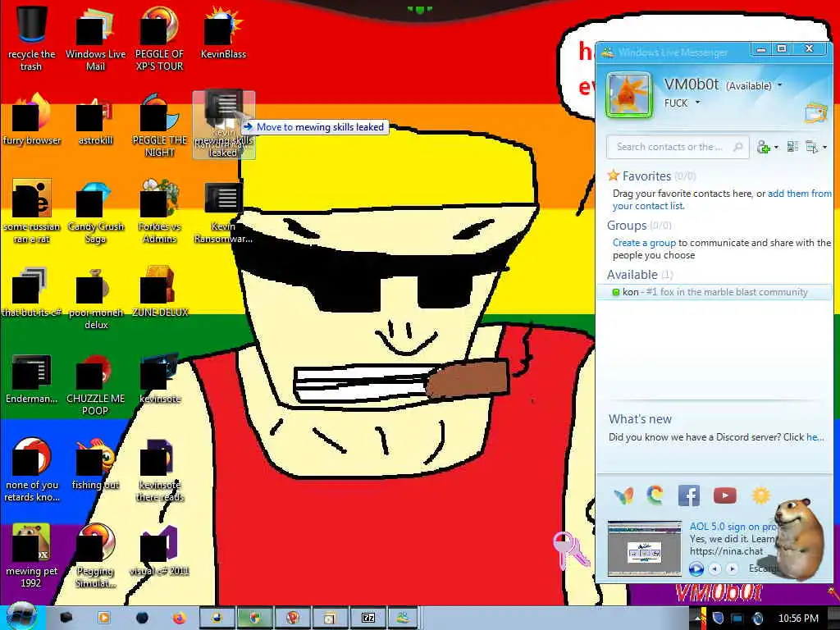
Task: Click the Add a contact icon in Messenger
Action: [x=763, y=147]
